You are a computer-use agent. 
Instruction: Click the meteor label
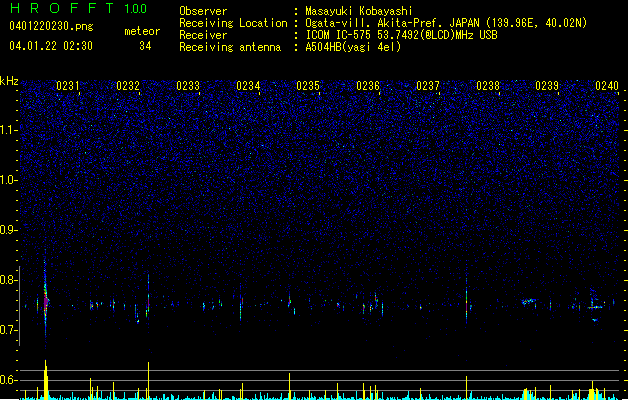142,31
